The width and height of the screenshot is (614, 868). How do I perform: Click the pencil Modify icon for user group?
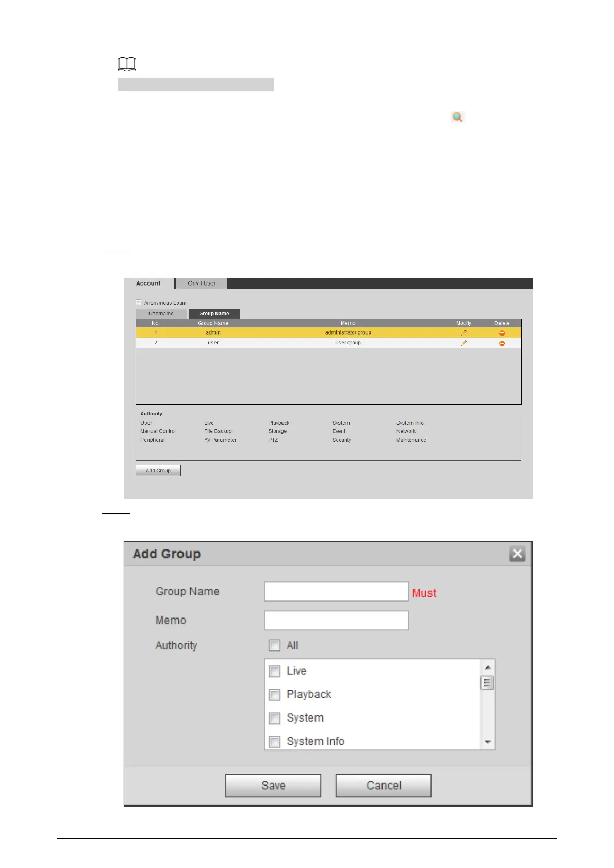coord(463,343)
